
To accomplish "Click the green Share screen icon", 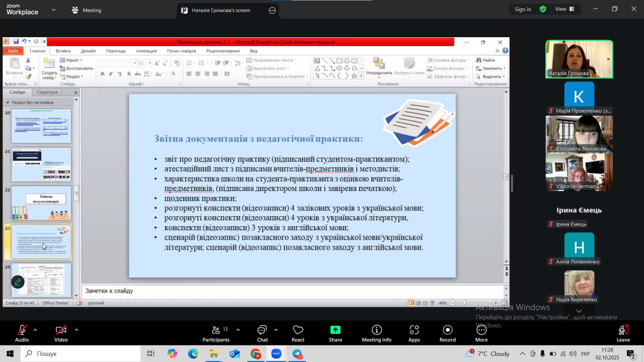I will (x=335, y=333).
